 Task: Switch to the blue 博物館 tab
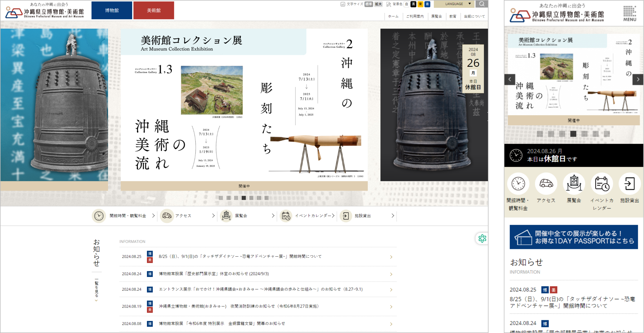coord(112,10)
